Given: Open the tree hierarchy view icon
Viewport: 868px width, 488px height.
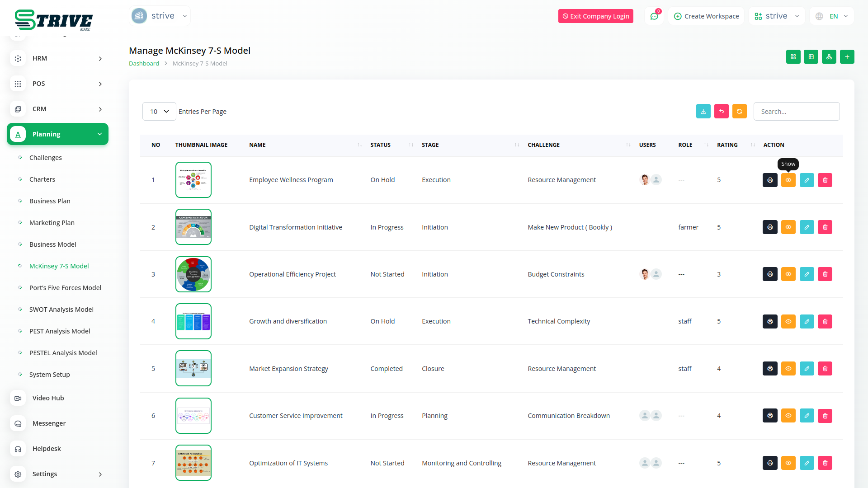Looking at the screenshot, I should (x=829, y=57).
